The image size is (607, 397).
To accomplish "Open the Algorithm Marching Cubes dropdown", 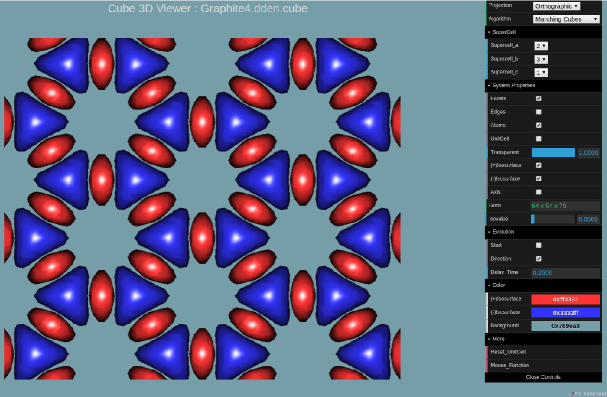I will coord(566,19).
